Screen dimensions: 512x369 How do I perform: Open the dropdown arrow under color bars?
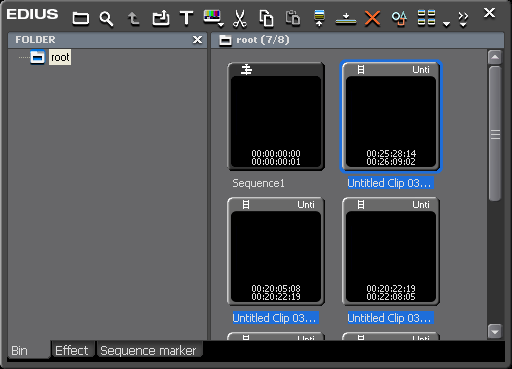tap(221, 25)
